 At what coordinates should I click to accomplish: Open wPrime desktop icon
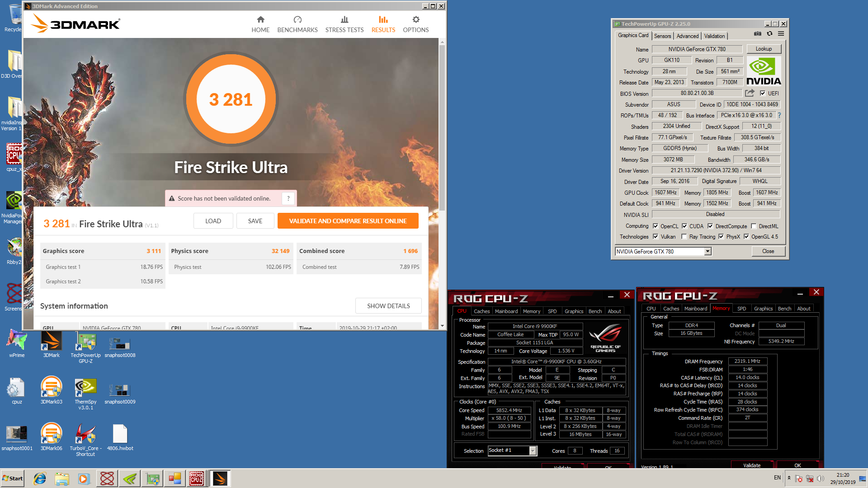(x=17, y=344)
